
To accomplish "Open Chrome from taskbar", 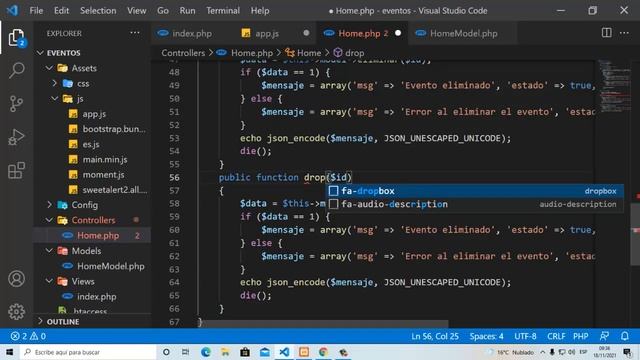I will 323,352.
